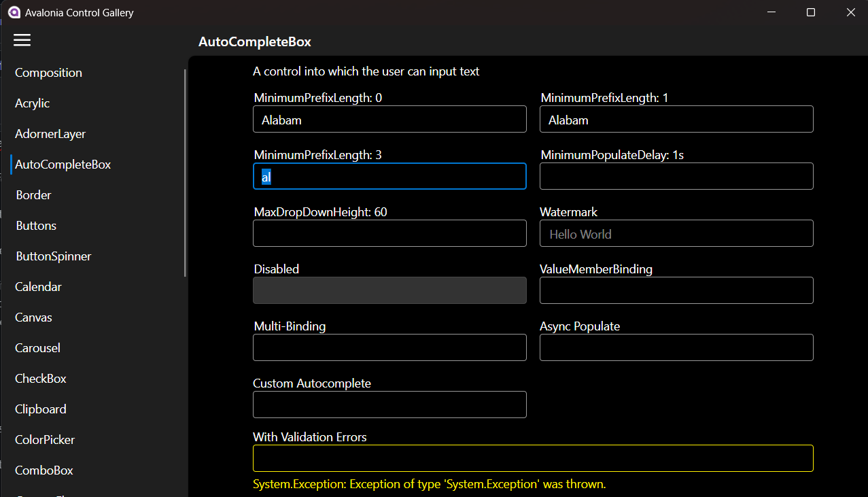Click the Custom Autocomplete input
This screenshot has height=497, width=868.
[389, 405]
